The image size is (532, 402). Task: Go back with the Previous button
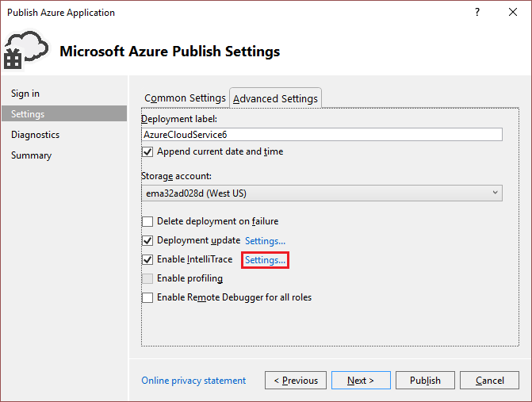pos(296,381)
